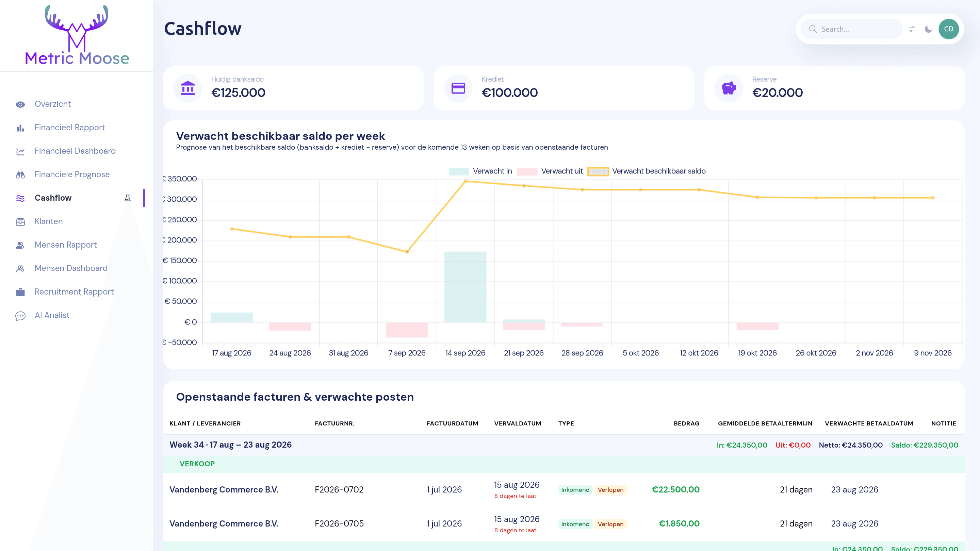This screenshot has height=551, width=980.
Task: Sort by the Vervaldatum column header
Action: (517, 423)
